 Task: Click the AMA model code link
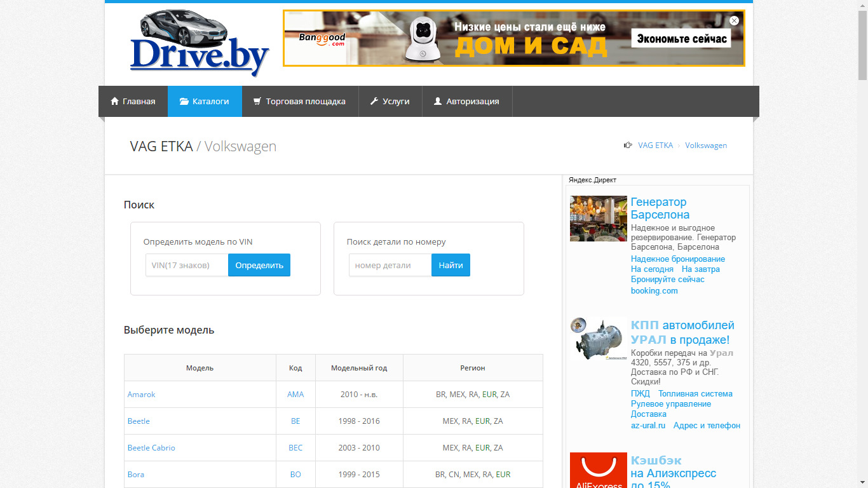(x=295, y=395)
